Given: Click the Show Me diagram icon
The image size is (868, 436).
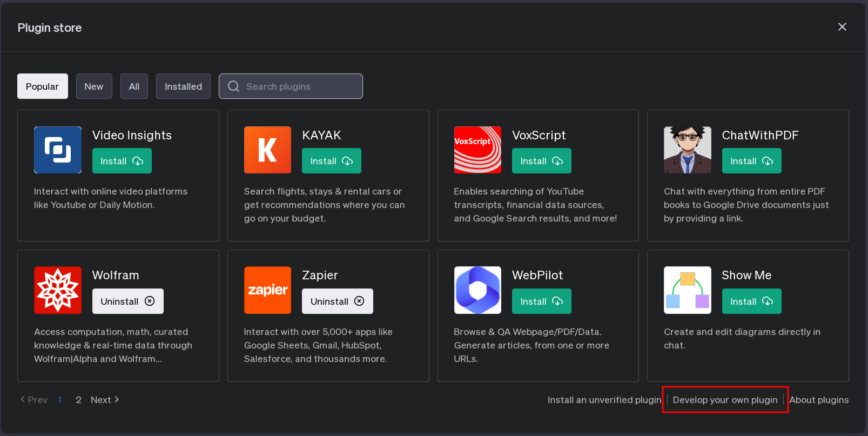Looking at the screenshot, I should click(687, 290).
